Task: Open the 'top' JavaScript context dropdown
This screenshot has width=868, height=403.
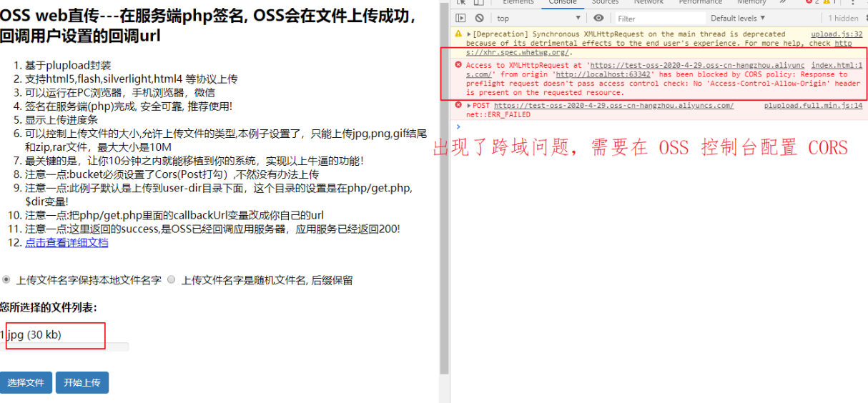Action: pos(538,18)
